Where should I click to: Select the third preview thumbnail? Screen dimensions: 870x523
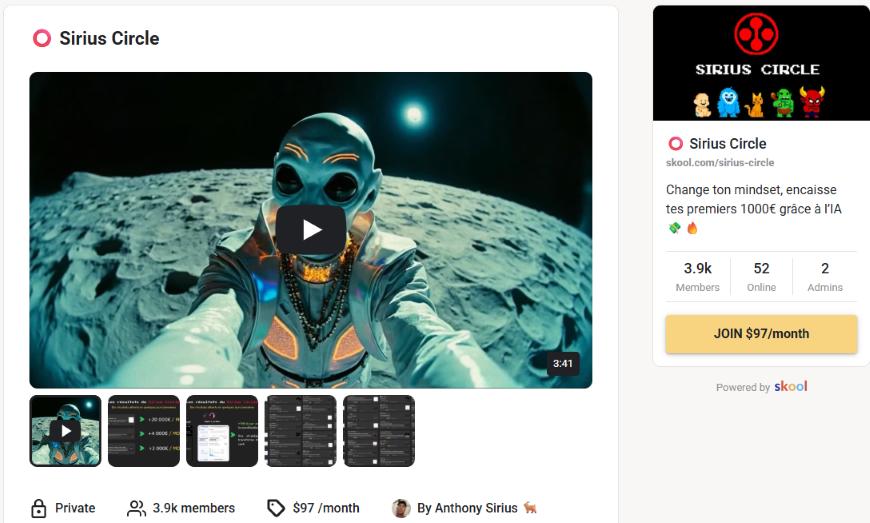[x=222, y=431]
